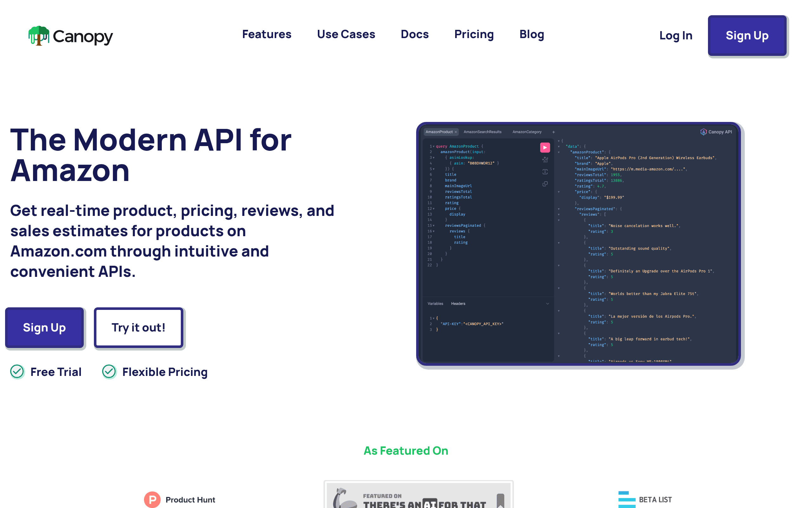Visit the Blog from the navigation

pos(532,34)
